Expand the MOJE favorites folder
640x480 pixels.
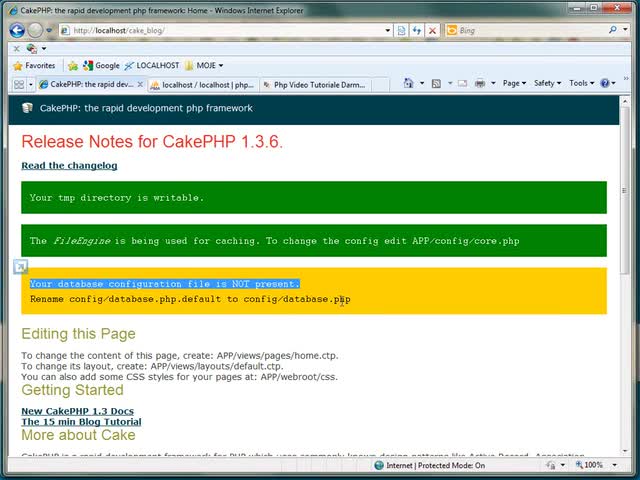click(x=204, y=66)
